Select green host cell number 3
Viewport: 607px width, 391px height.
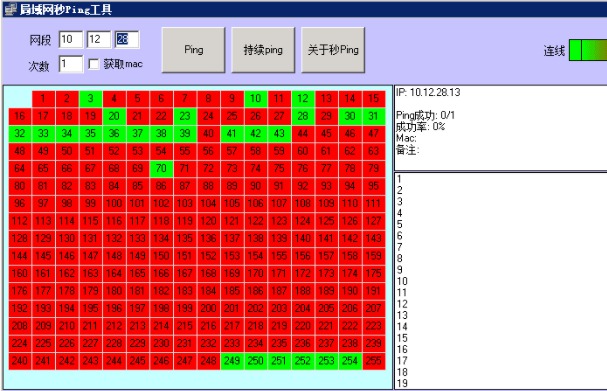point(90,99)
